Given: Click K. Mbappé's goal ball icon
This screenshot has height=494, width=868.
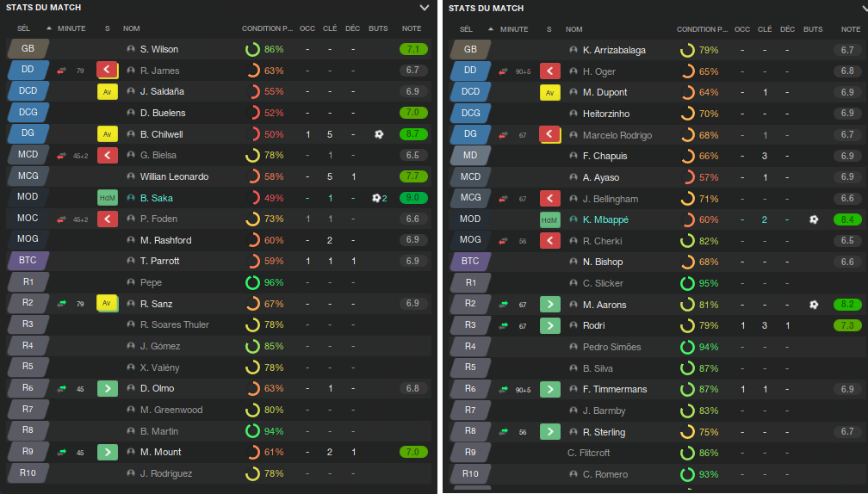Looking at the screenshot, I should click(814, 219).
